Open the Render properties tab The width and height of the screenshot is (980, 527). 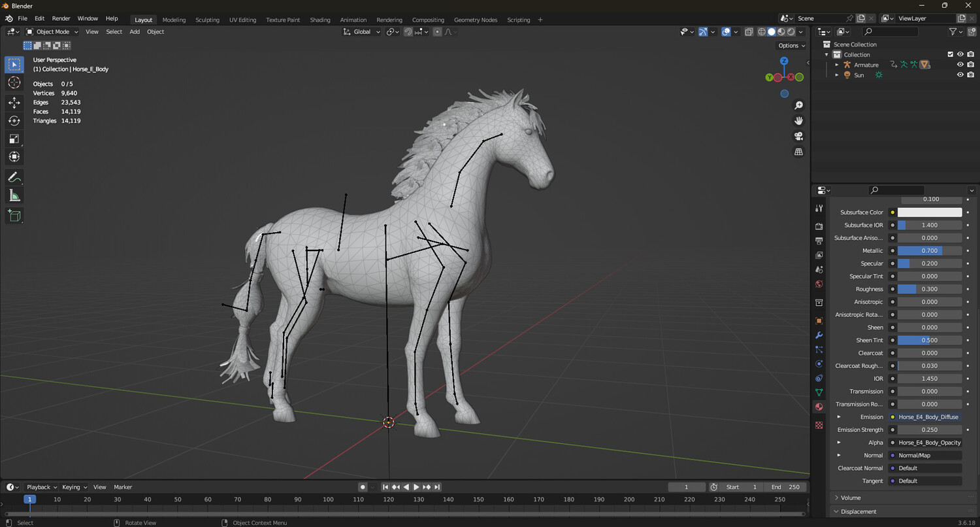pos(819,226)
